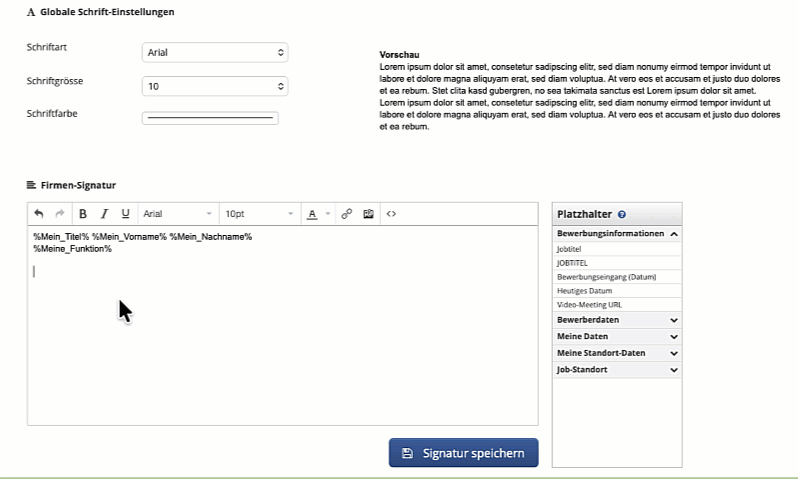The width and height of the screenshot is (798, 479).
Task: Insert a link with the chain icon
Action: tap(347, 214)
